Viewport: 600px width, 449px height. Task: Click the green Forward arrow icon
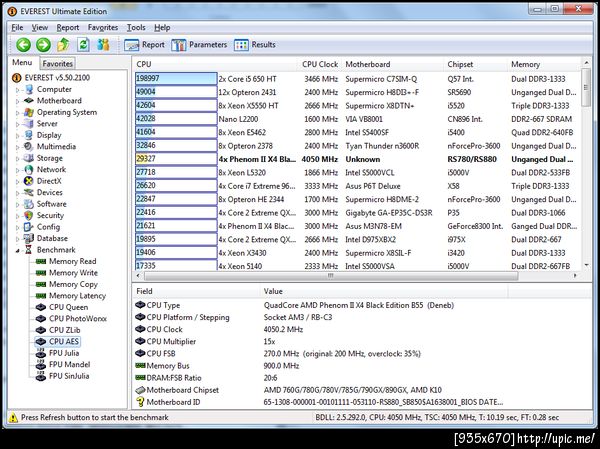(43, 45)
